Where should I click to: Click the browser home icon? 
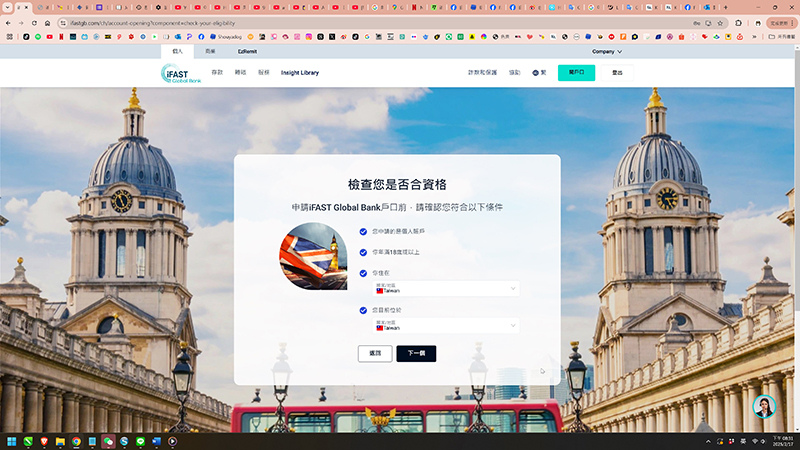47,23
